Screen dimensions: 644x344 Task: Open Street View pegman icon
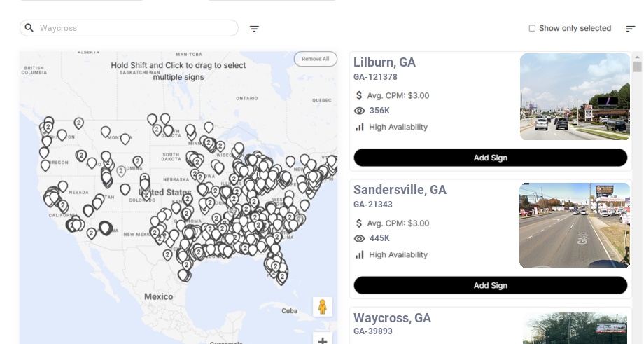click(322, 307)
